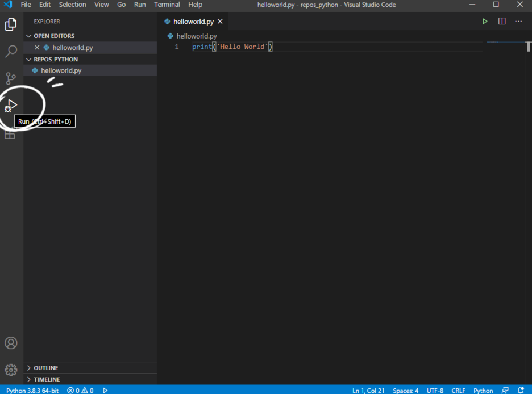Open the Go menu
The height and width of the screenshot is (394, 532).
tap(121, 5)
